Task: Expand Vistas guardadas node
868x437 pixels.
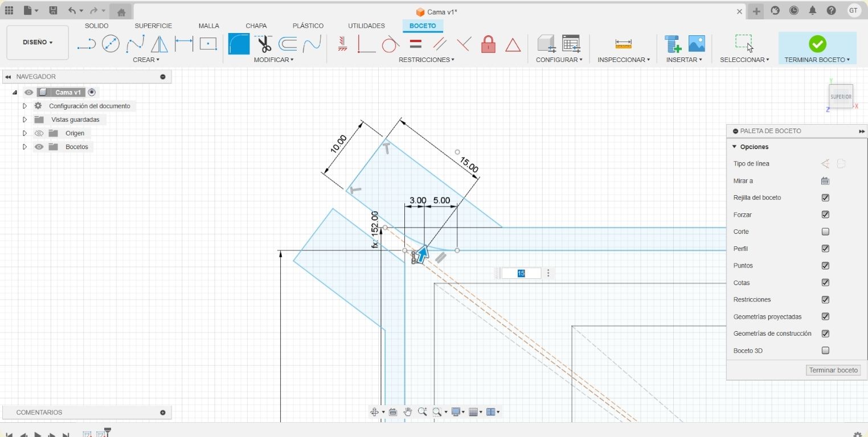Action: tap(24, 119)
